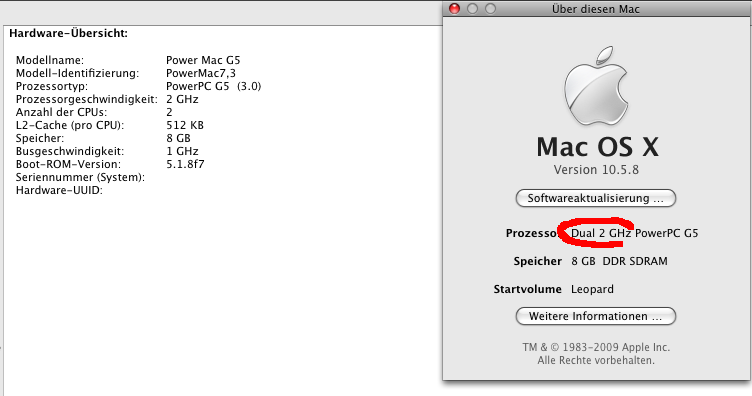Close the Über diesen Mac window
The width and height of the screenshot is (752, 396).
[454, 9]
